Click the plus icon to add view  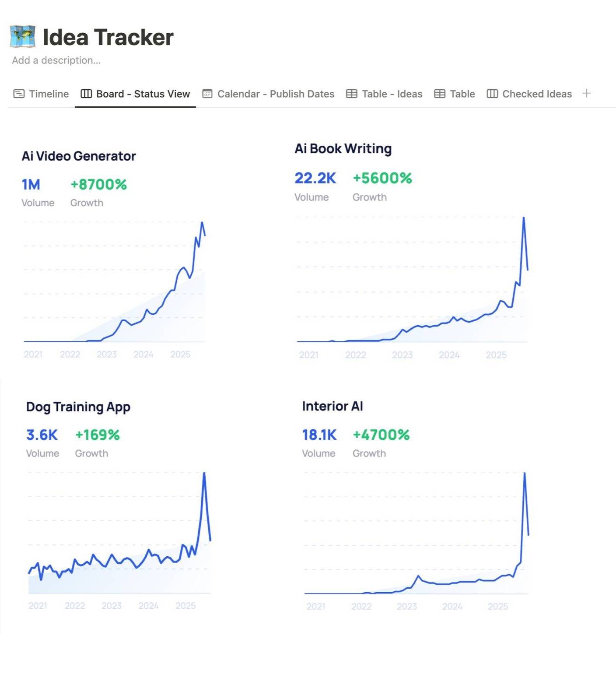[587, 93]
